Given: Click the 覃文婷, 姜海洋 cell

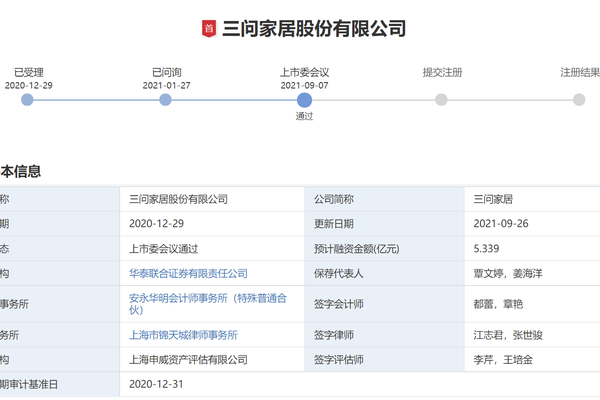Looking at the screenshot, I should point(532,273).
